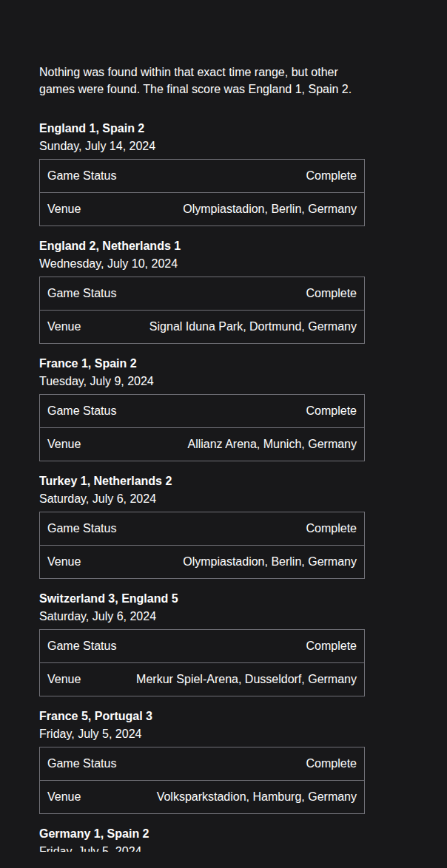Click the Volksparkstadion, Hamburg venue text
Screen dimensions: 447x868
click(x=256, y=796)
